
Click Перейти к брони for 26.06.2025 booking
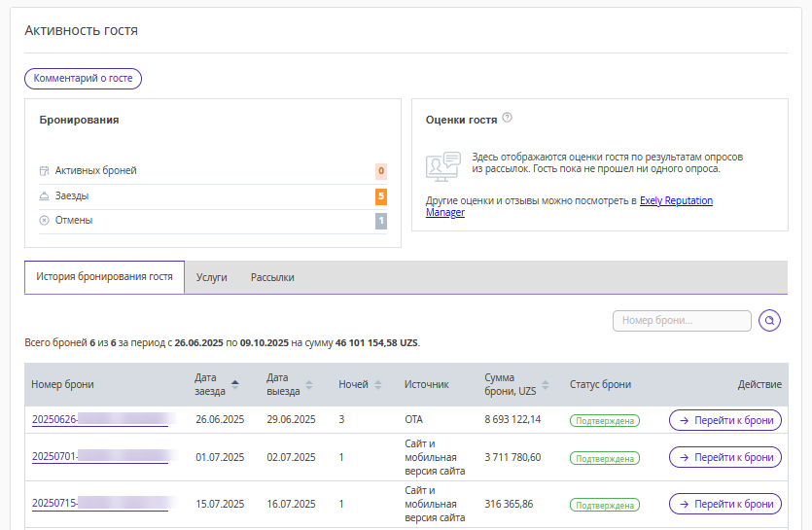coord(724,420)
